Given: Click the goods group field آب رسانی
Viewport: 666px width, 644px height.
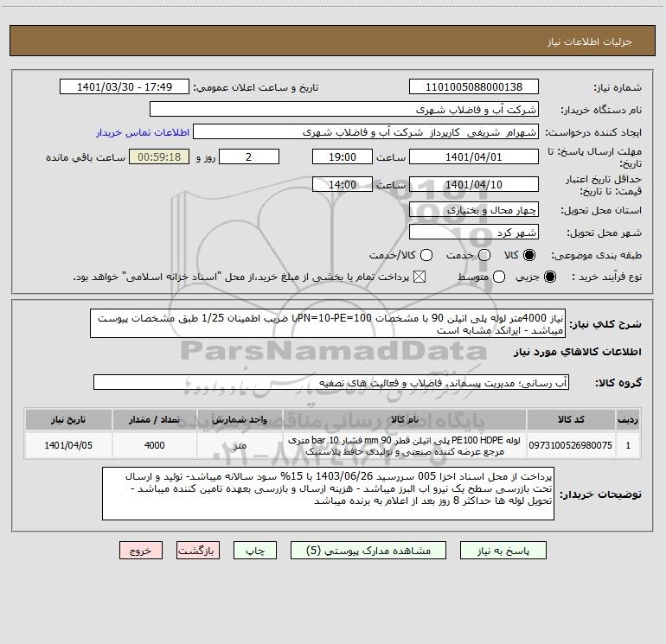Looking at the screenshot, I should pos(331,382).
